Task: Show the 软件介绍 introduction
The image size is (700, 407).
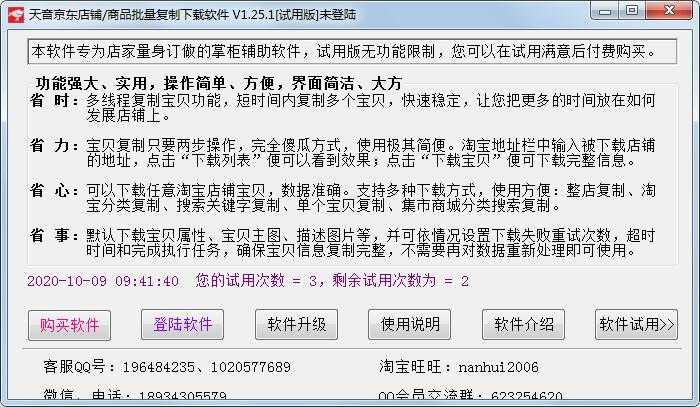Action: click(523, 324)
